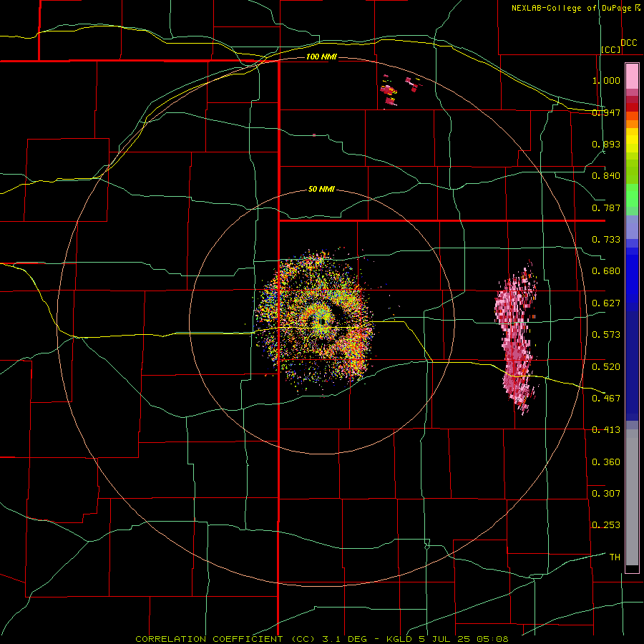Viewport: 644px width, 644px height.
Task: Pick the lavender segment of the color bar
Action: pos(632,227)
